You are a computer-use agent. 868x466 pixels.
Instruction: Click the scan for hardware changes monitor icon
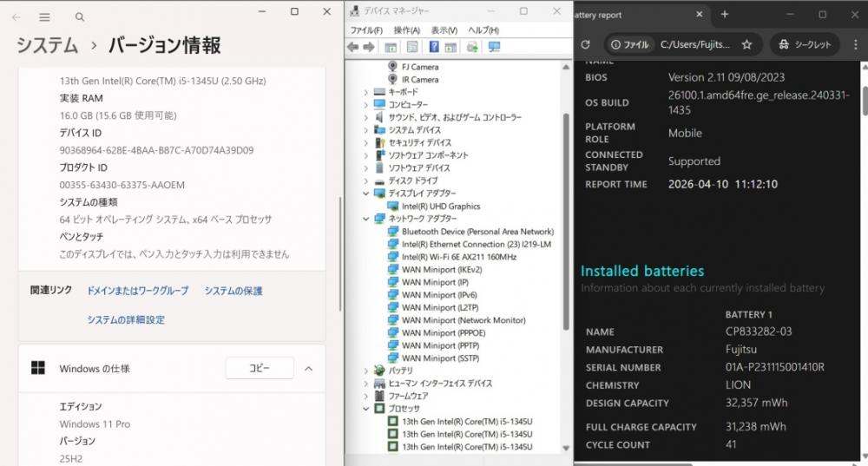(495, 47)
